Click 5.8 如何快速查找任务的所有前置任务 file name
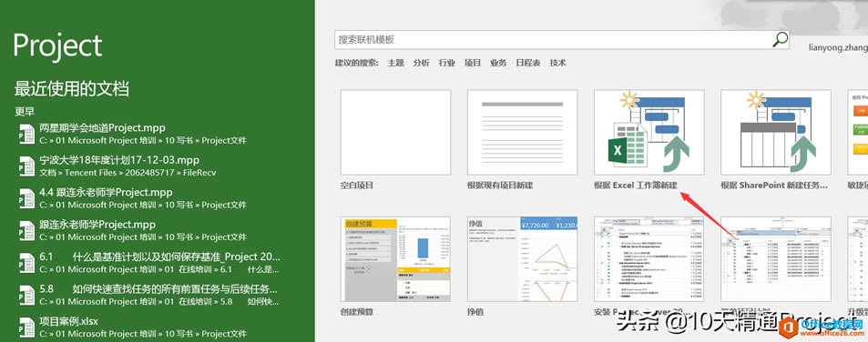 (x=158, y=289)
